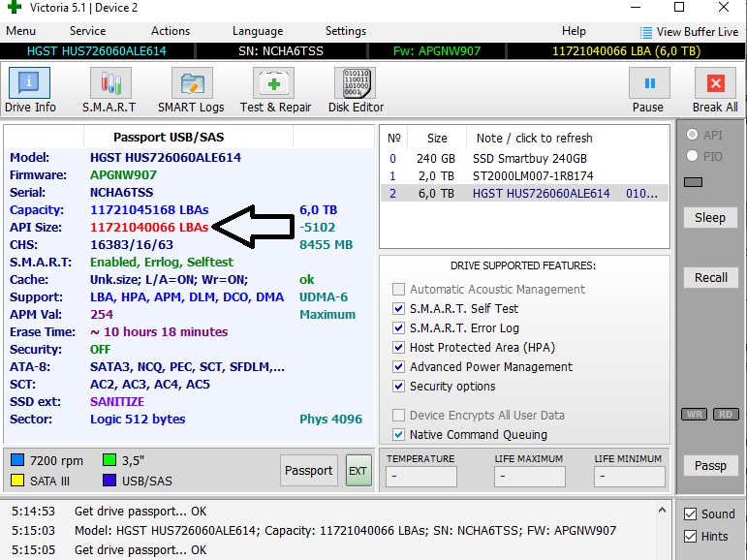
Task: Toggle Native Command Queuing checkbox
Action: pos(398,435)
